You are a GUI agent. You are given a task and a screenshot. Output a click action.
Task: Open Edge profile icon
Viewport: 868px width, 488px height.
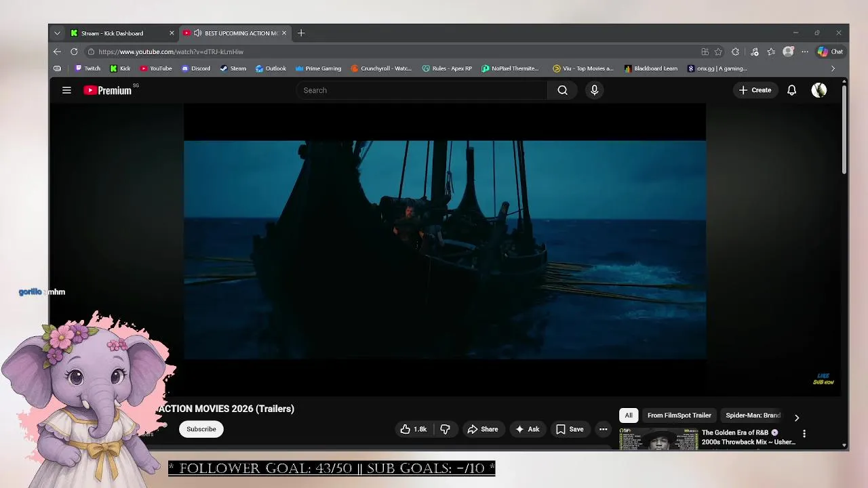coord(788,52)
